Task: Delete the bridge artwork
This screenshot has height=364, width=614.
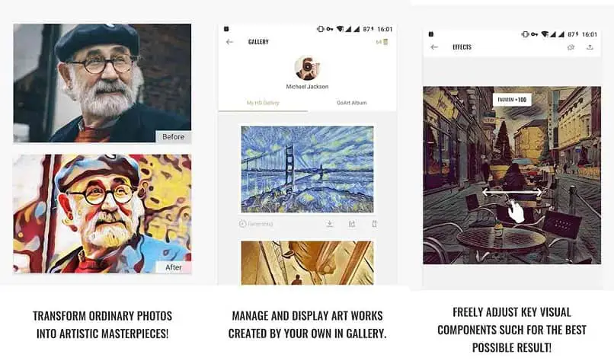Action: click(x=374, y=224)
